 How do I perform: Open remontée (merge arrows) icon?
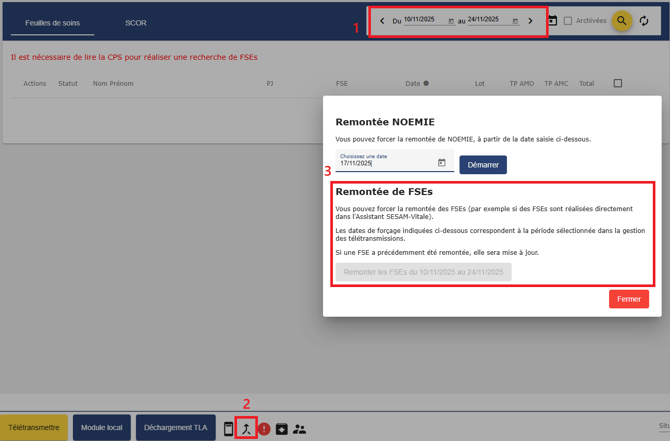[246, 429]
